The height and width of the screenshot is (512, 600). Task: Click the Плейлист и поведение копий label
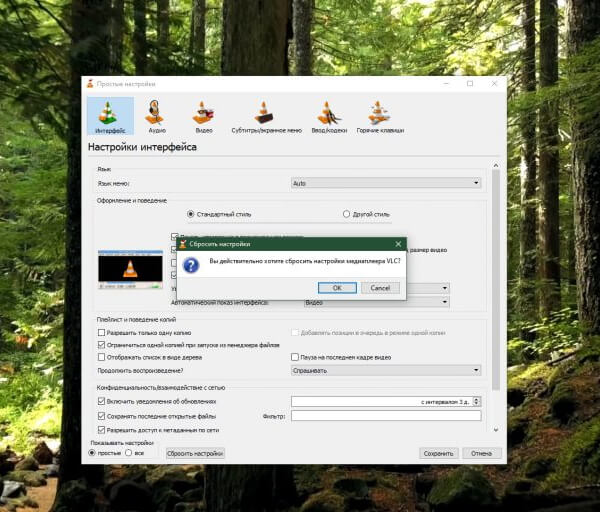[x=136, y=319]
